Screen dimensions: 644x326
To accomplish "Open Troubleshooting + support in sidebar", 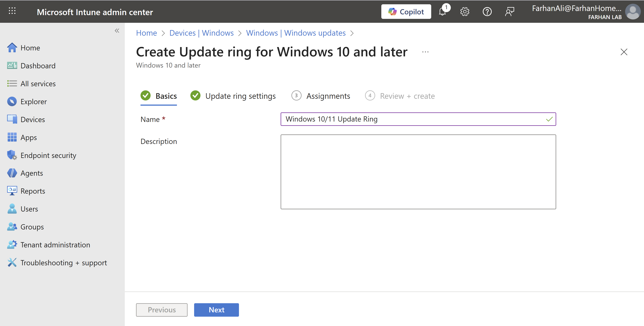I will pyautogui.click(x=64, y=263).
